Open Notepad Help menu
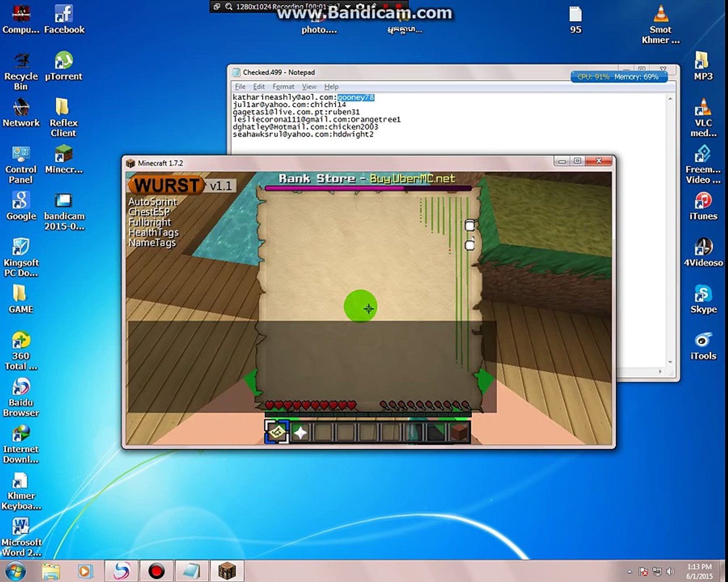Viewport: 728px width, 582px height. pos(331,87)
